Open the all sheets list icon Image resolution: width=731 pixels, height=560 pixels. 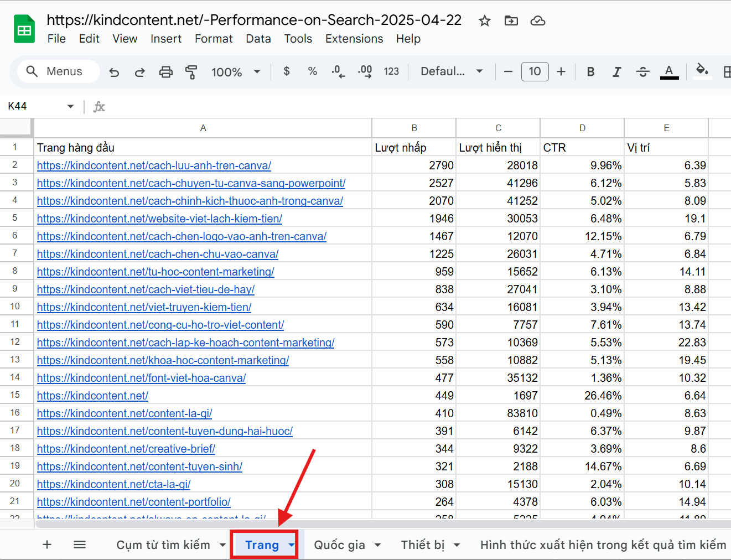coord(80,545)
